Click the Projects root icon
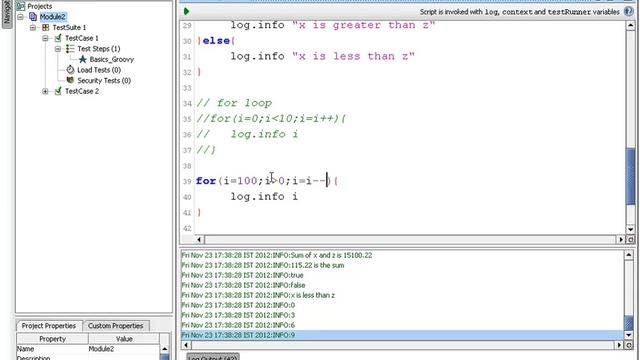The width and height of the screenshot is (640, 360). point(20,6)
